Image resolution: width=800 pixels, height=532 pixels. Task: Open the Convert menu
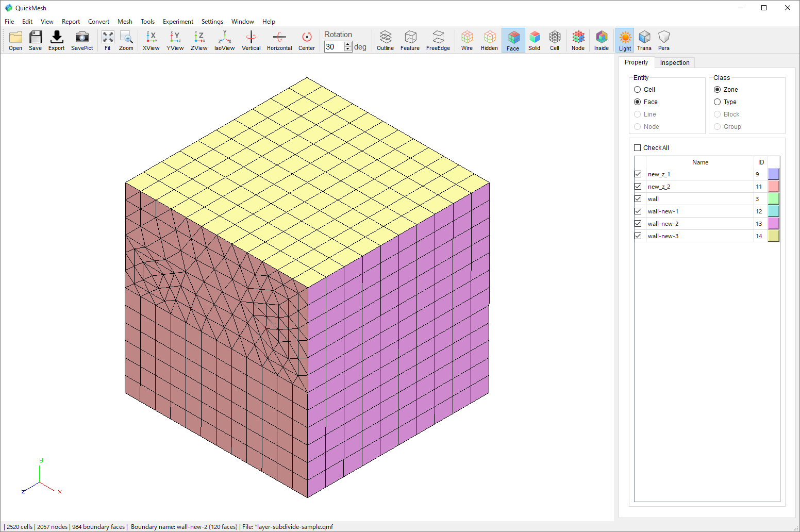point(98,22)
